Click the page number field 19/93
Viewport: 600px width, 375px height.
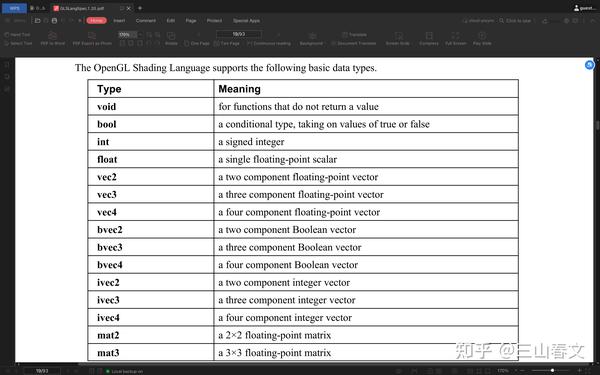click(x=239, y=34)
